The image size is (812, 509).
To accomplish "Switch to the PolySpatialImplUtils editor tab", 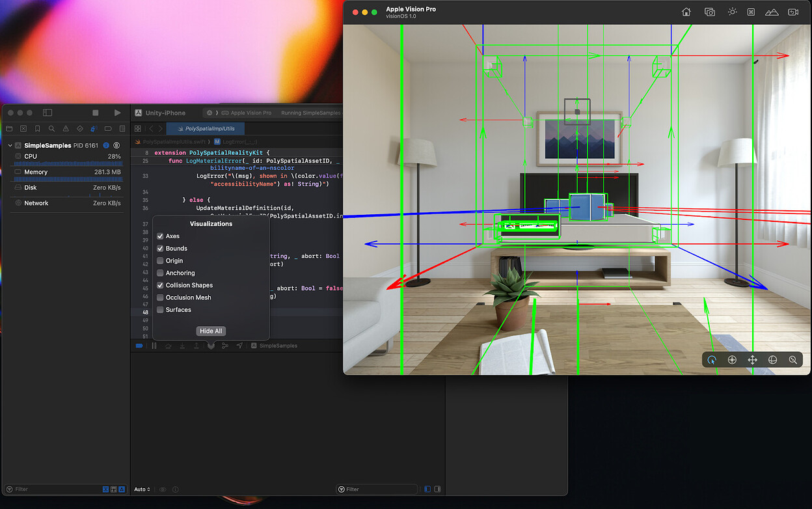I will [205, 128].
